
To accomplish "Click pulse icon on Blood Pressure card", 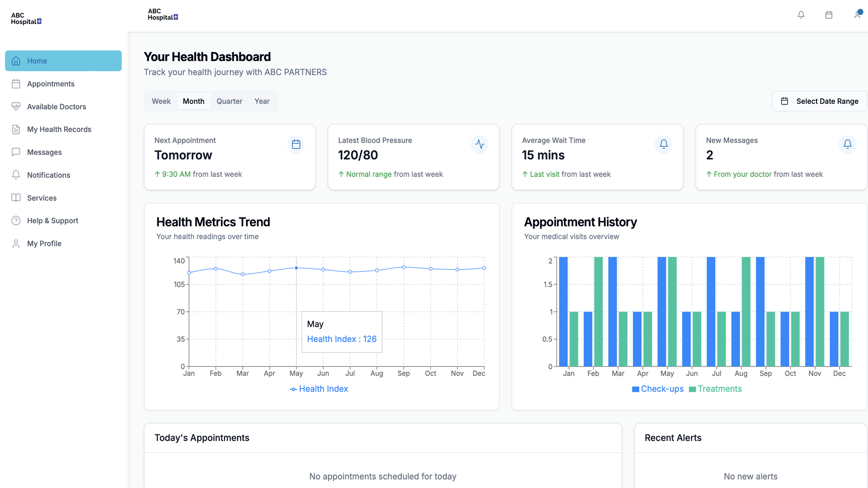I will pyautogui.click(x=480, y=144).
